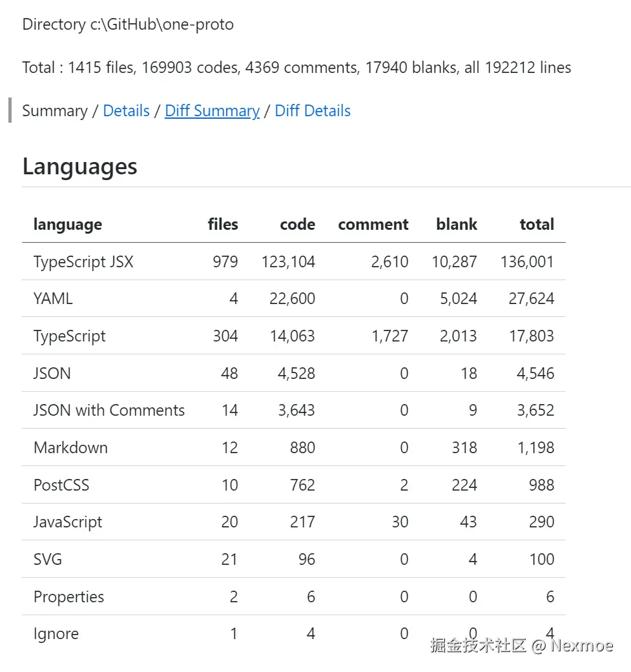
Task: Click the total column header
Action: (537, 225)
